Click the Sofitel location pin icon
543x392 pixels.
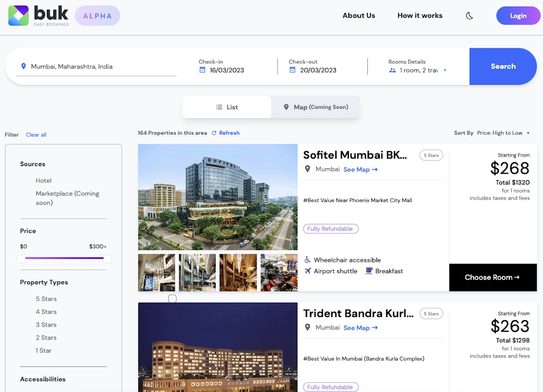coord(307,169)
